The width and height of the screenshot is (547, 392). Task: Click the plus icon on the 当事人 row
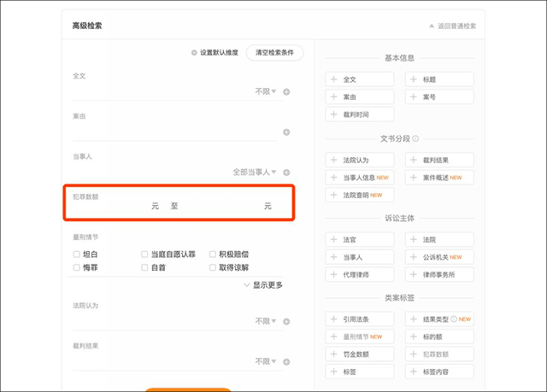286,173
